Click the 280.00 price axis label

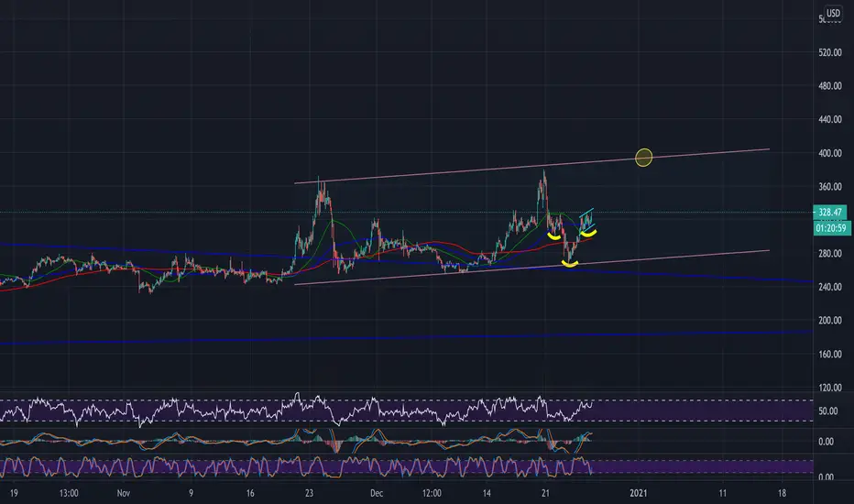pyautogui.click(x=830, y=254)
